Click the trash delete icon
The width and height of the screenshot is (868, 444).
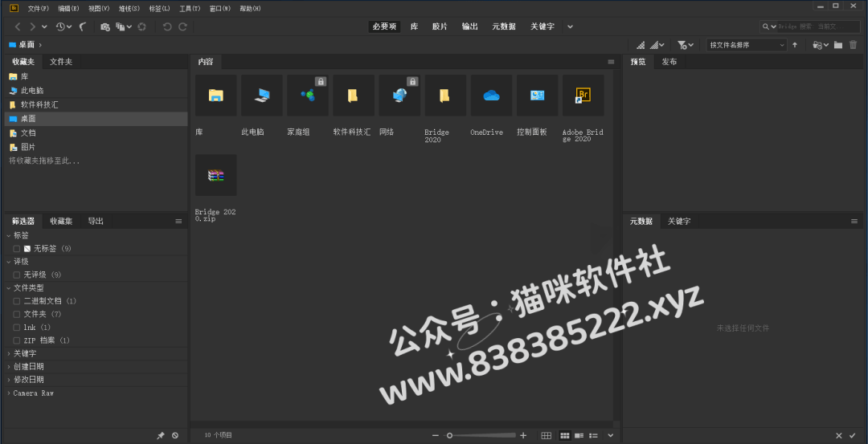click(853, 45)
